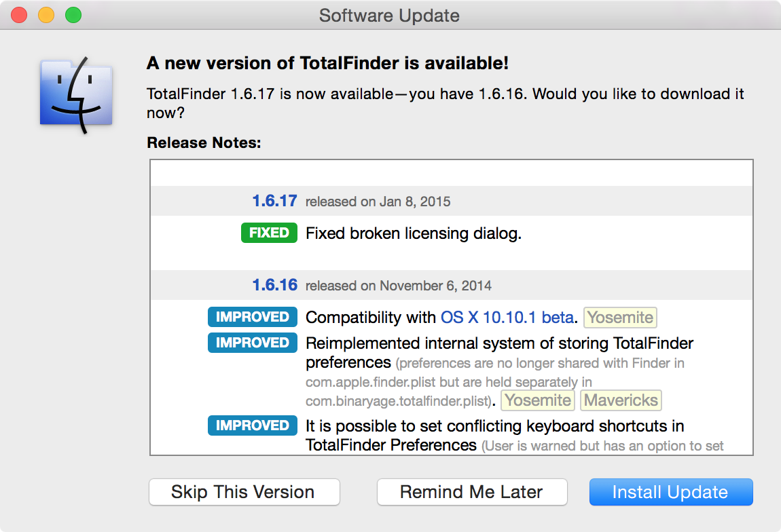This screenshot has width=781, height=532.
Task: Open the 1.6.17 version link
Action: click(x=274, y=201)
